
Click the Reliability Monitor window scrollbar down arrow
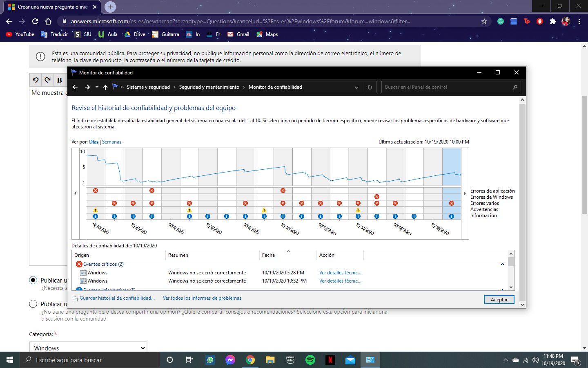(522, 305)
